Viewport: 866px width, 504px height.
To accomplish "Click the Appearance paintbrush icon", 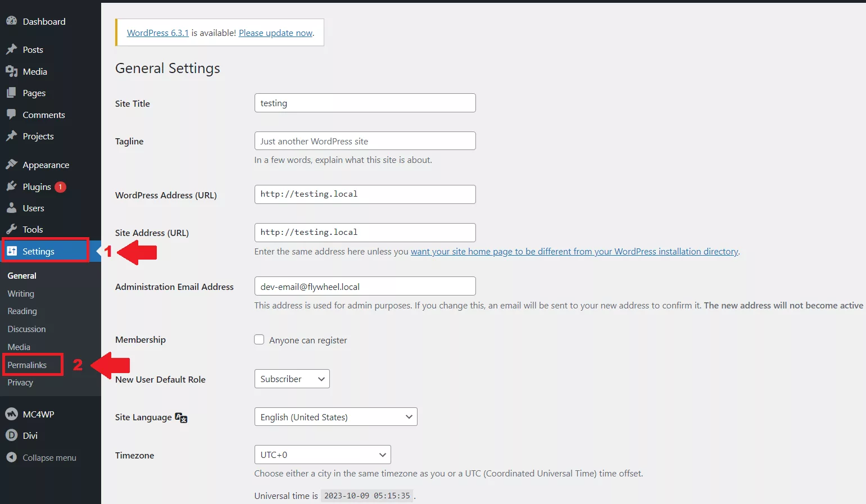I will pos(11,165).
